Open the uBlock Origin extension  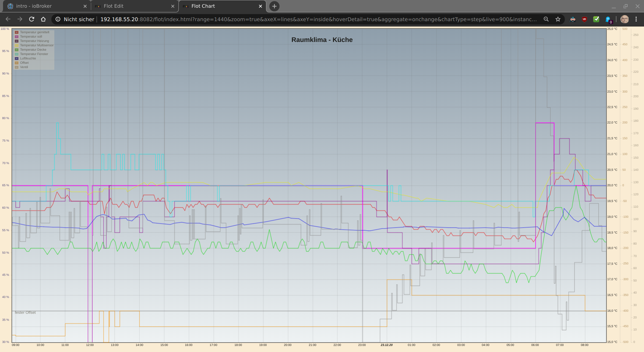(x=584, y=19)
